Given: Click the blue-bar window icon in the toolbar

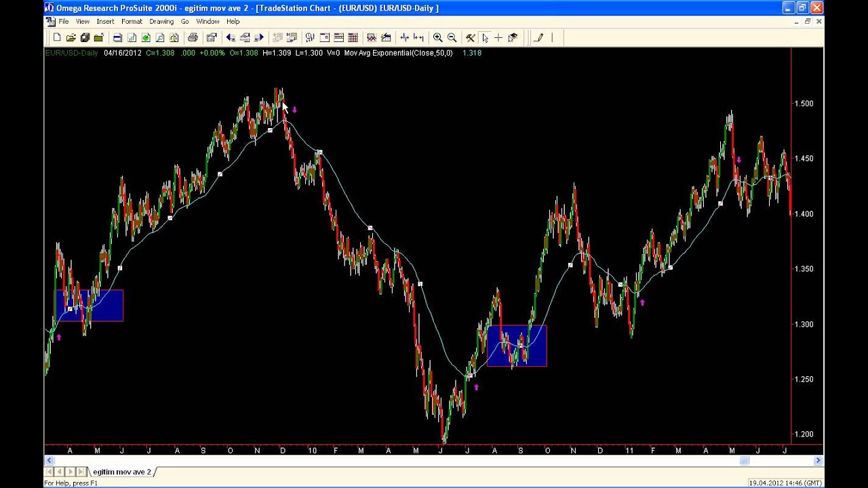Looking at the screenshot, I should coord(117,38).
